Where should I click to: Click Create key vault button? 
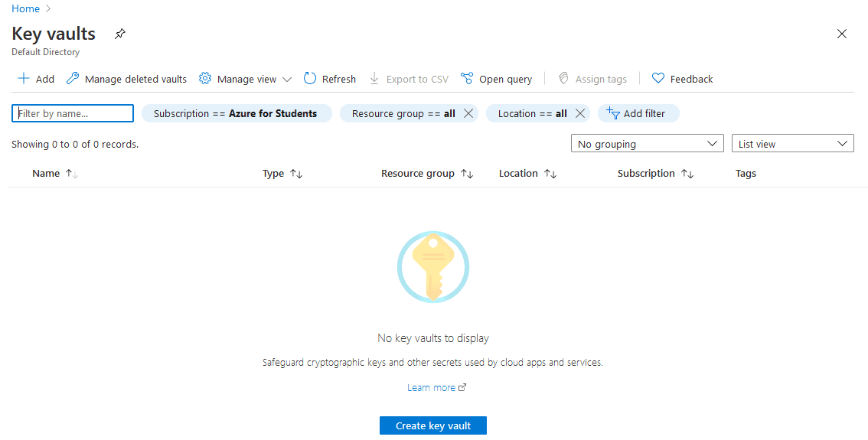tap(433, 425)
